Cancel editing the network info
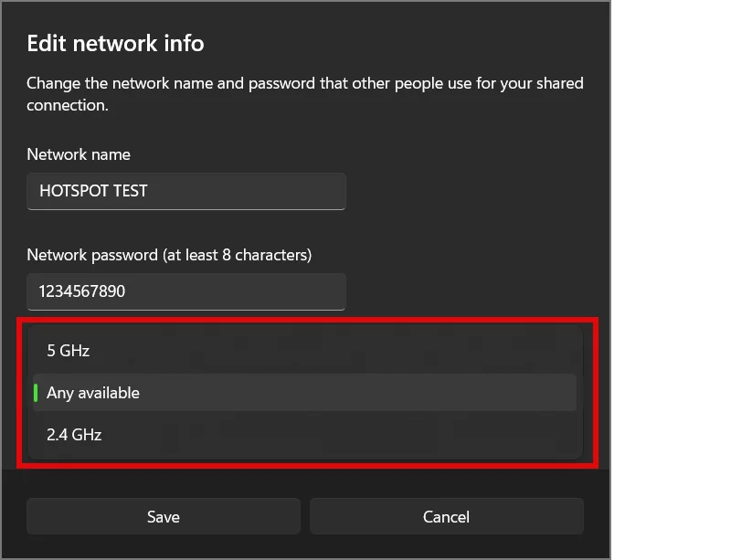Screen dimensions: 731x560 click(446, 516)
